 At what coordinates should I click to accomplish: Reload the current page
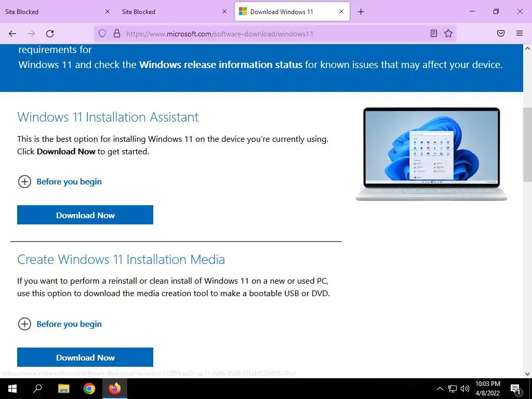pyautogui.click(x=50, y=34)
